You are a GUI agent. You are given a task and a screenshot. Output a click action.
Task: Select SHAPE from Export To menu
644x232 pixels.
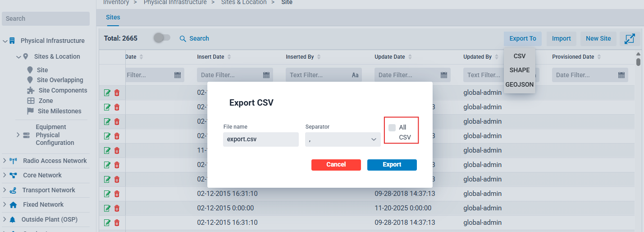tap(519, 70)
